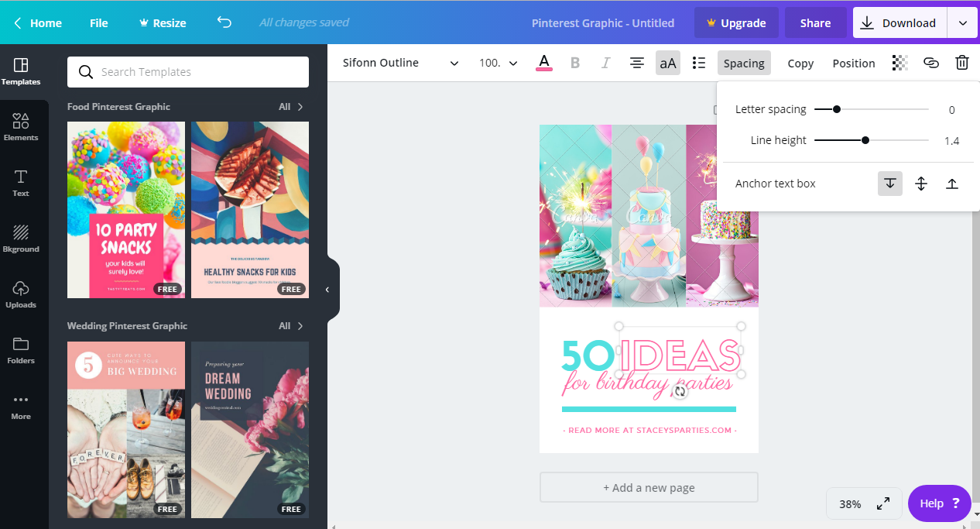Open the Text panel

click(x=21, y=183)
